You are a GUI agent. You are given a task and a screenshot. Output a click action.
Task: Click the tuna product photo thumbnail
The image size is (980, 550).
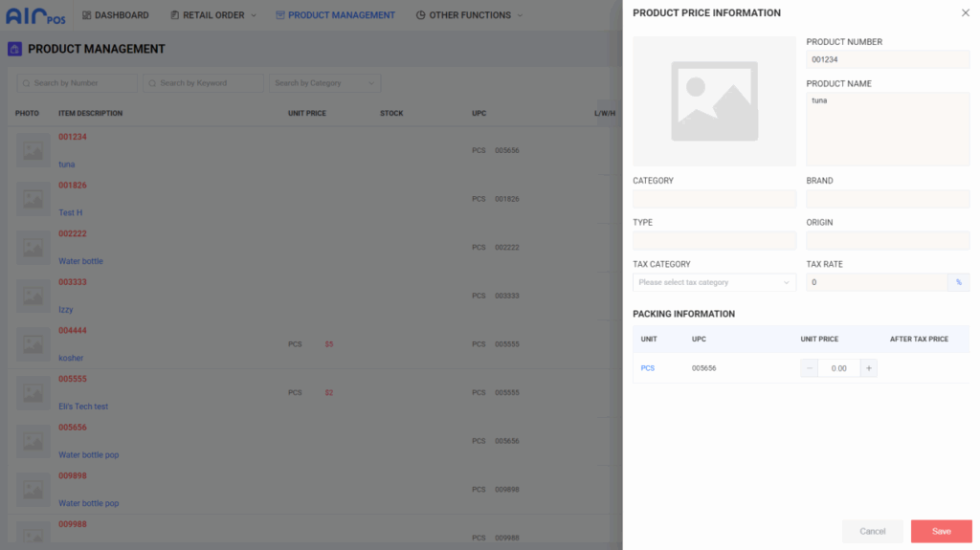(33, 150)
